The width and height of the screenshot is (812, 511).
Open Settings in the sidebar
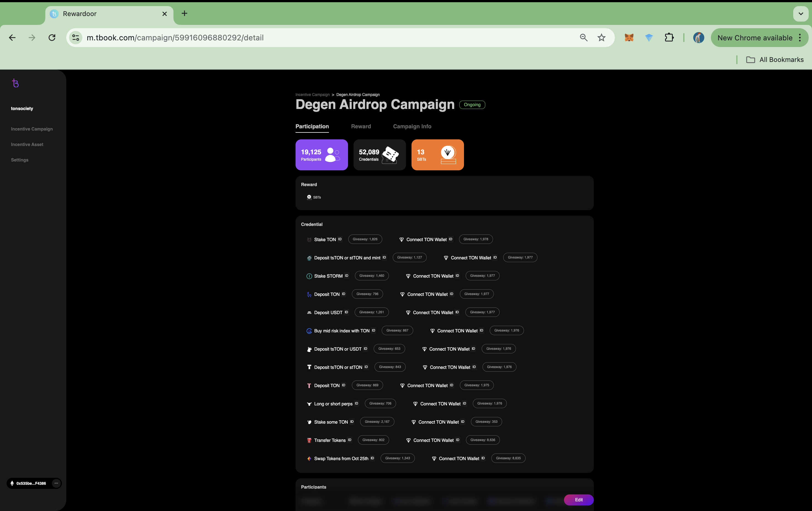[x=20, y=160]
